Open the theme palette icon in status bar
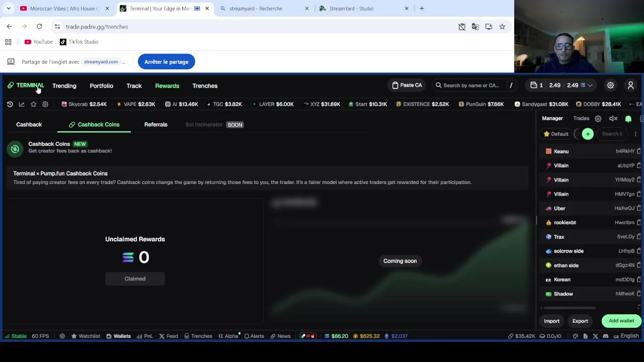Image resolution: width=644 pixels, height=362 pixels. point(575,336)
